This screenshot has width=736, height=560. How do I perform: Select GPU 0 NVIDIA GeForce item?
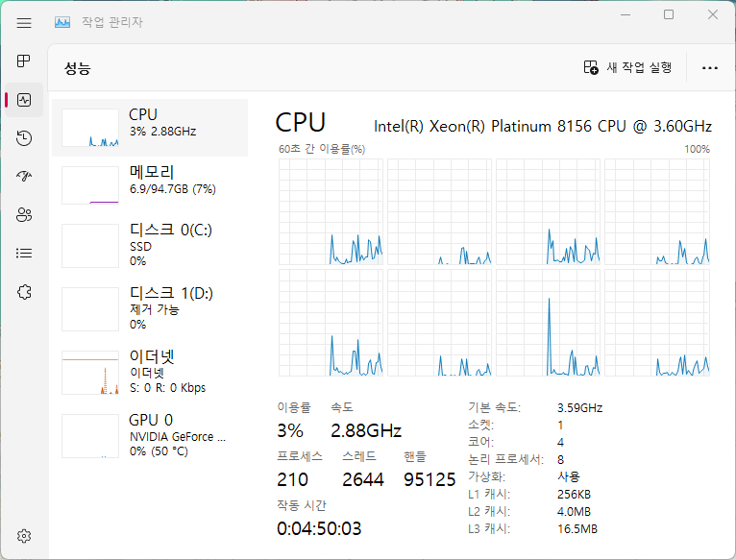(150, 435)
